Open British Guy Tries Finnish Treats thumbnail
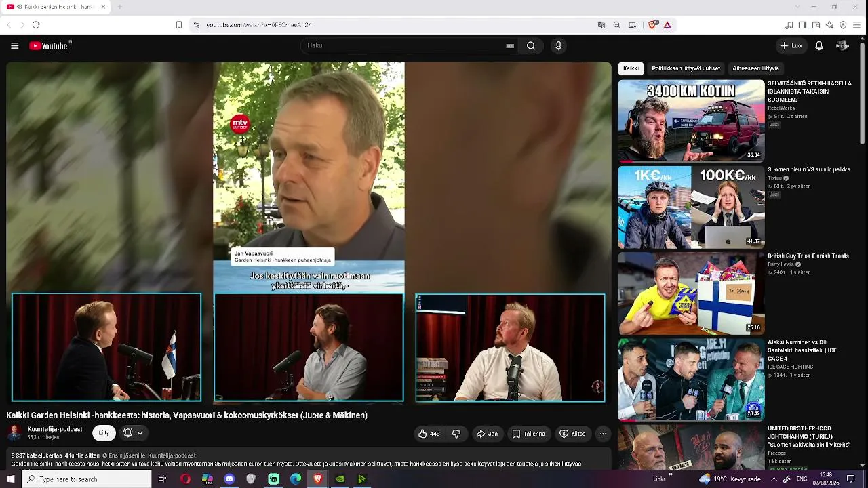The image size is (868, 488). [691, 293]
